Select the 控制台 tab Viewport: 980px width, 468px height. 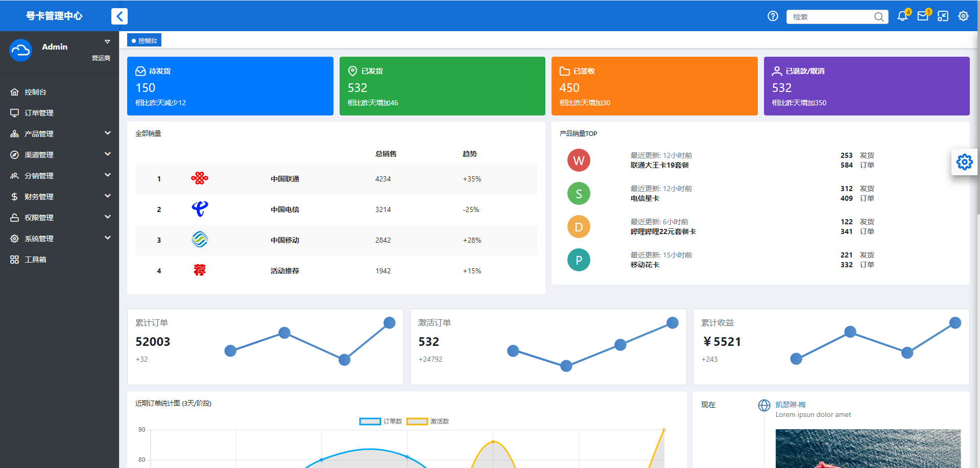(x=144, y=40)
